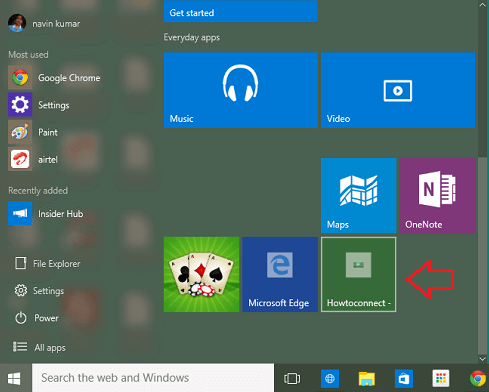
Task: Click the Most used heading
Action: pos(28,54)
